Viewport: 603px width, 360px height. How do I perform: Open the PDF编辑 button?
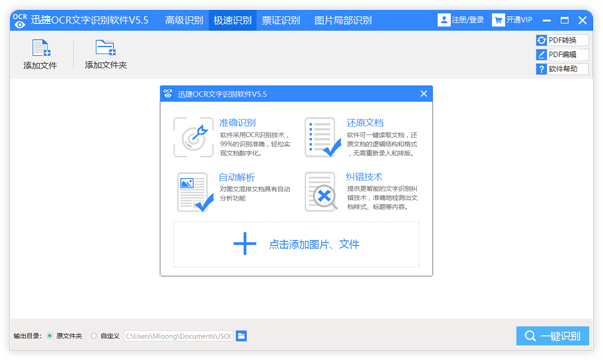point(562,55)
